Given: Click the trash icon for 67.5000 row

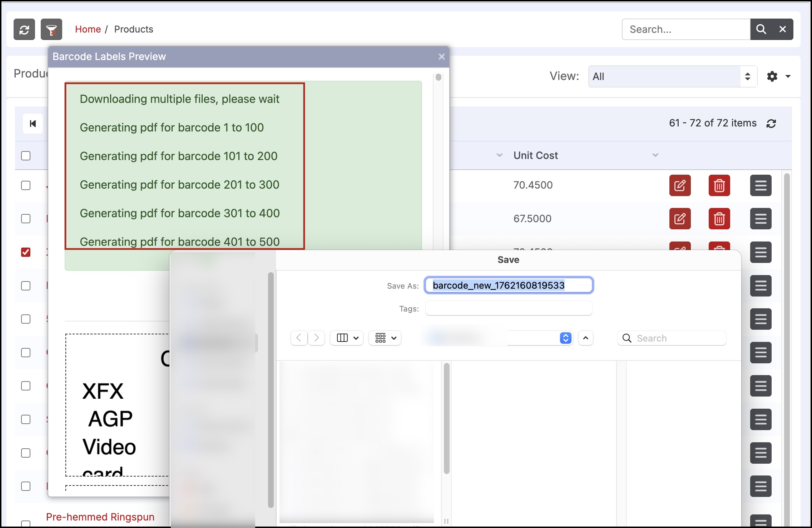Looking at the screenshot, I should click(719, 219).
